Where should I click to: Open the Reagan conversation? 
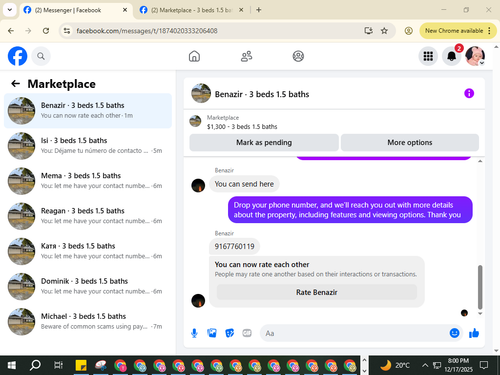(x=88, y=216)
